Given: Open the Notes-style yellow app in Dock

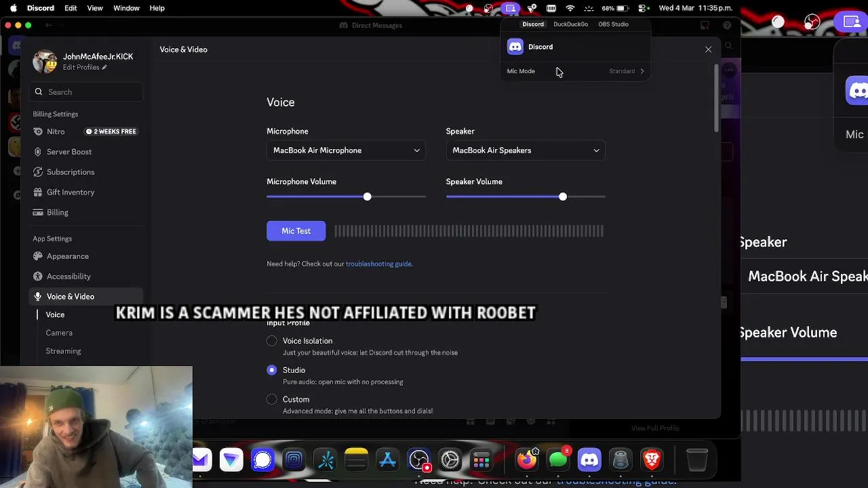Looking at the screenshot, I should pyautogui.click(x=357, y=460).
